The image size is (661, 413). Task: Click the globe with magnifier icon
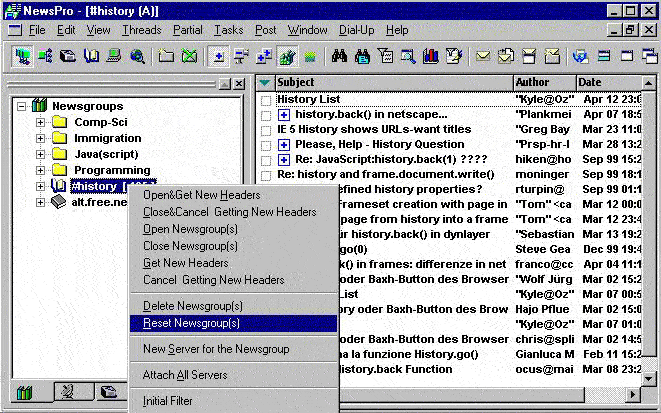[x=137, y=56]
